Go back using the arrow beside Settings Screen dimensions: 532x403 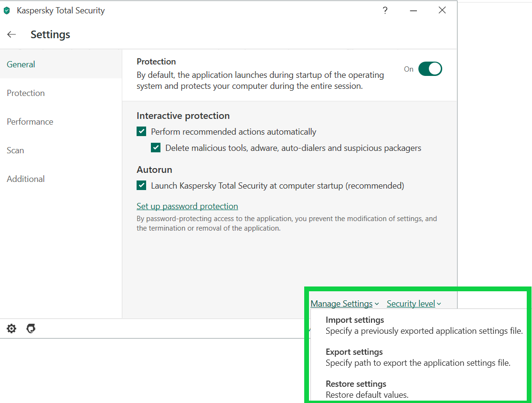12,34
